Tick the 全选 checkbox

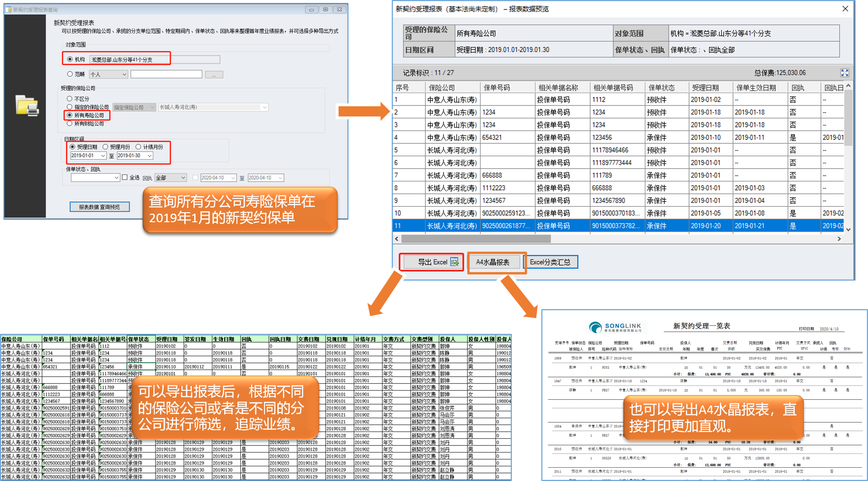[x=125, y=178]
